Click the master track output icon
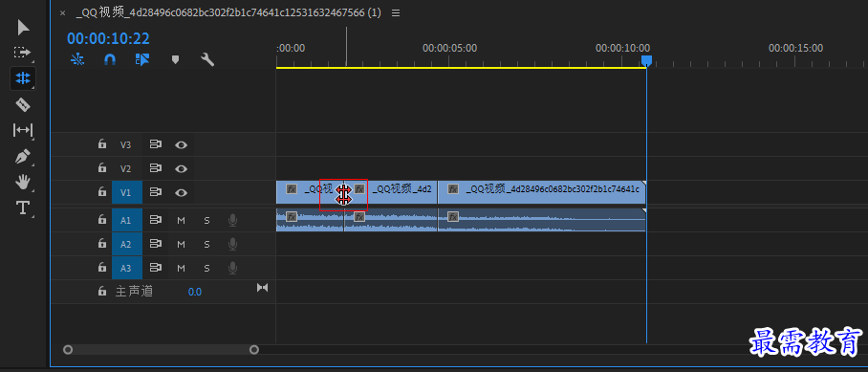868x372 pixels. click(262, 287)
